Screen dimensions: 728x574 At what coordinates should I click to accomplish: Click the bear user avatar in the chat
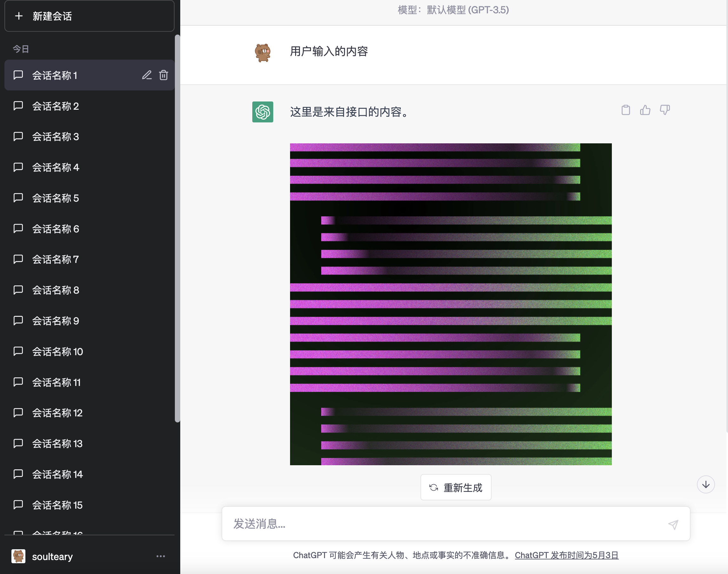point(263,52)
